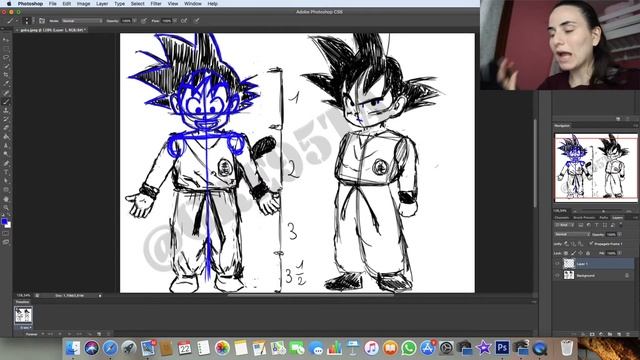This screenshot has height=360, width=640.
Task: Open Finder from the Dock
Action: click(73, 348)
